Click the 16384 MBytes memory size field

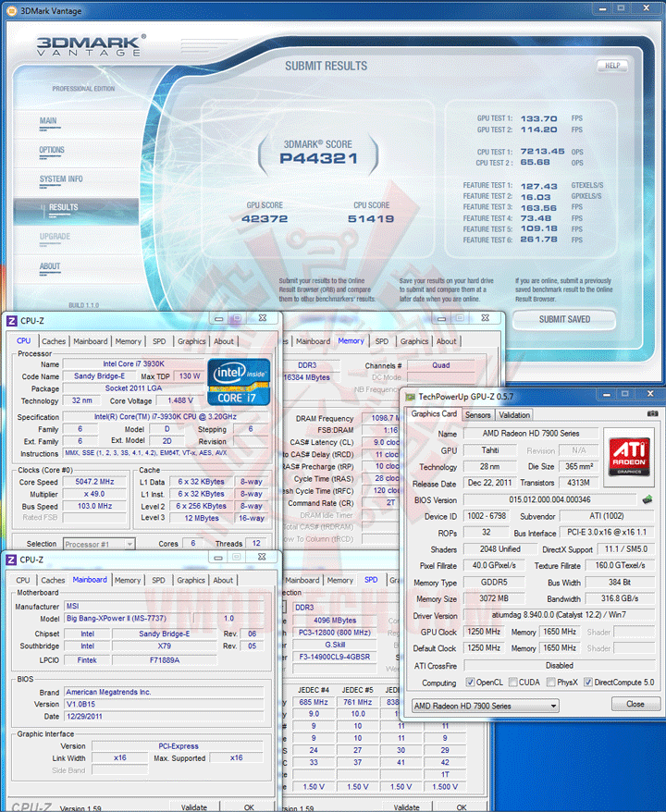pos(310,377)
